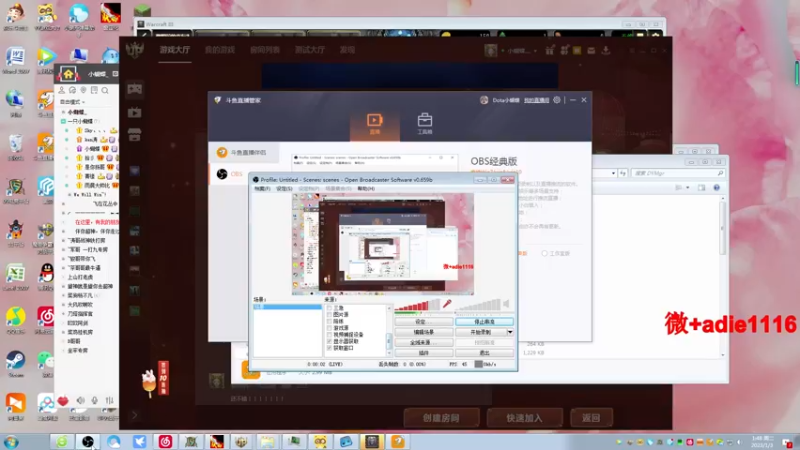This screenshot has width=800, height=450.
Task: Switch to 房间列表 tab in game platform
Action: pyautogui.click(x=265, y=49)
